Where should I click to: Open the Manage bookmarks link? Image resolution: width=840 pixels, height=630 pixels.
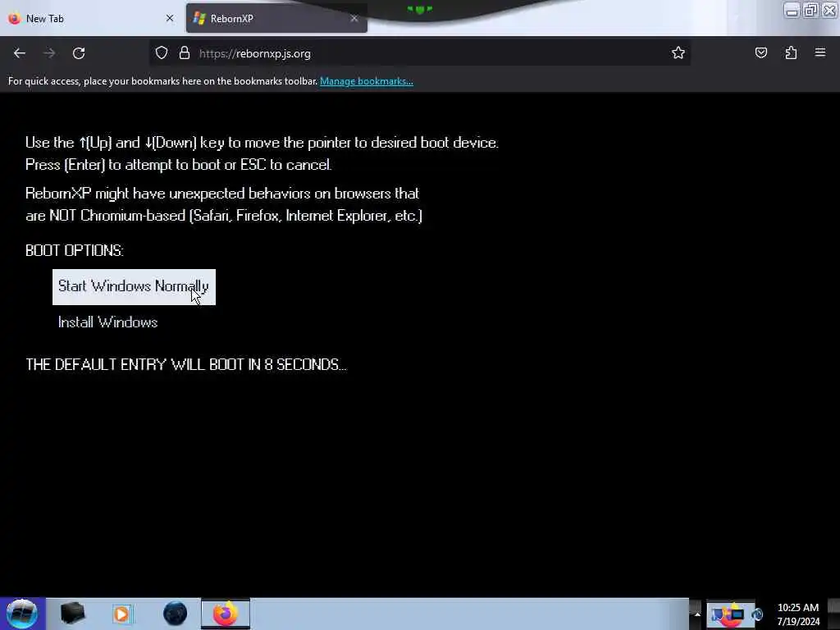click(367, 81)
